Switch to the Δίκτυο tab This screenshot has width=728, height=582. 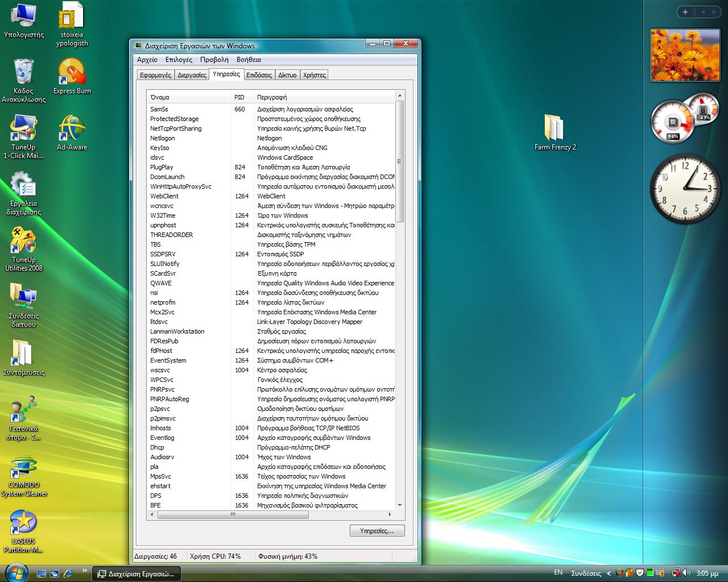[287, 75]
